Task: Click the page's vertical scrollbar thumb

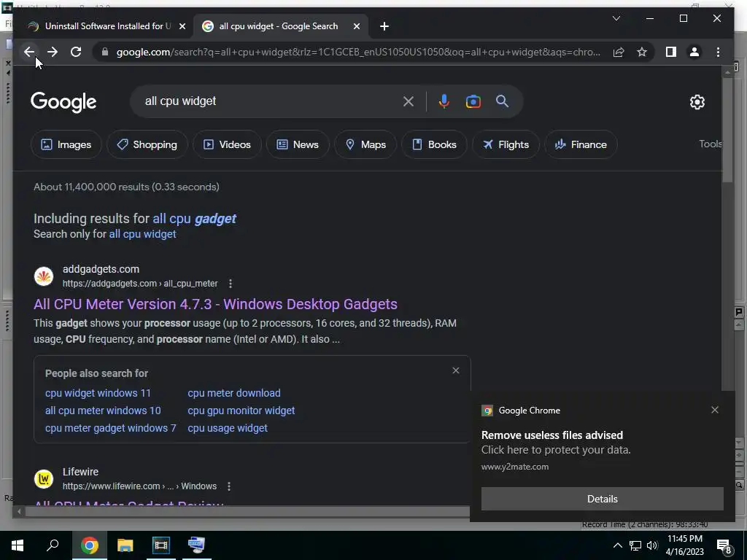Action: 727,130
